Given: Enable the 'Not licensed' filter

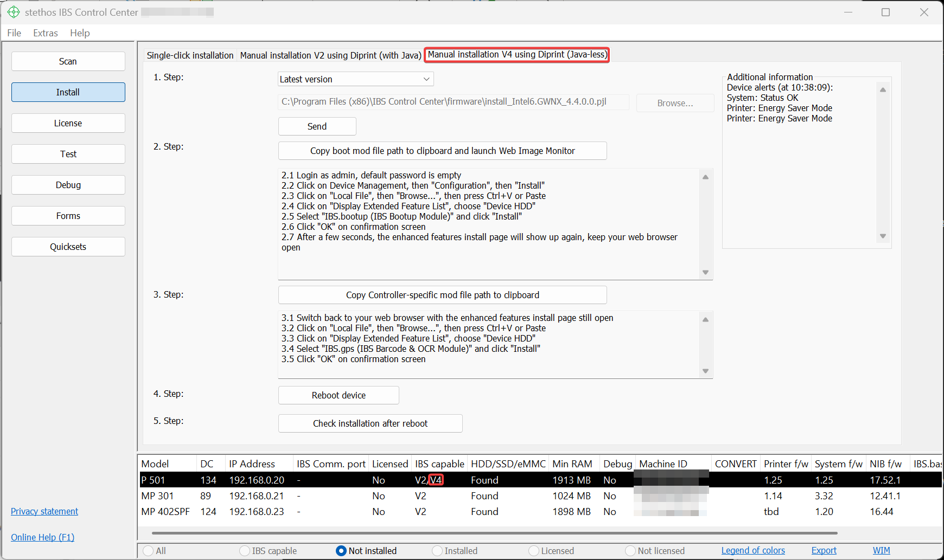Looking at the screenshot, I should tap(630, 551).
